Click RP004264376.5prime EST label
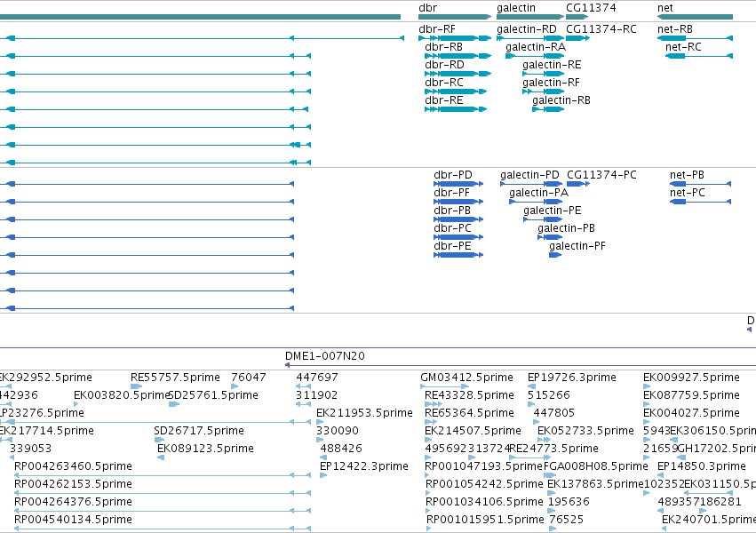This screenshot has width=756, height=533. coord(73,502)
